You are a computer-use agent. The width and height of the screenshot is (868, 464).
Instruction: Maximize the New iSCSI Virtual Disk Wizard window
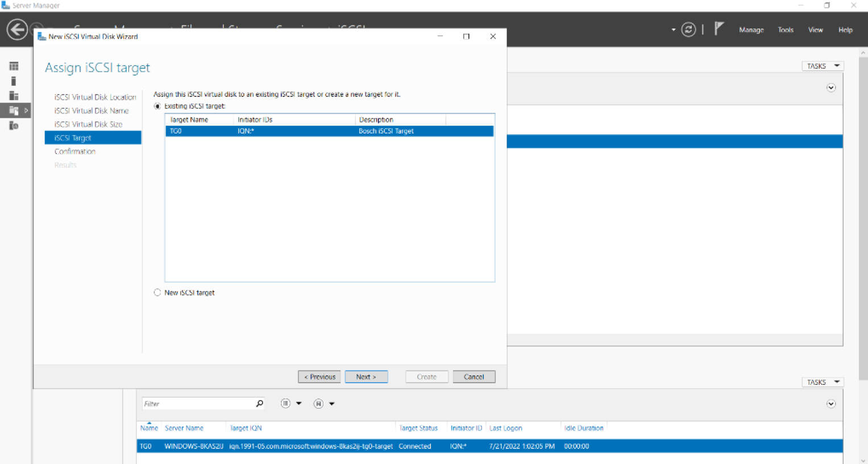[x=466, y=36]
